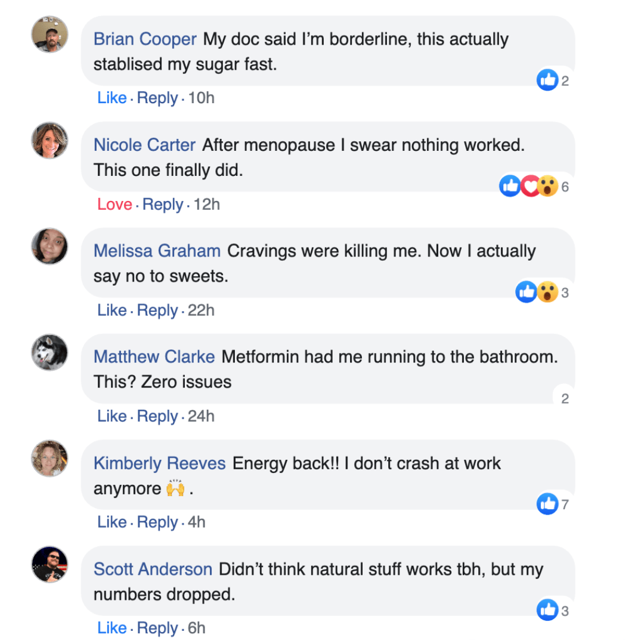Viewport: 644px width, 644px height.
Task: Click the reaction count on Matthew Clarke's comment
Action: tap(565, 399)
